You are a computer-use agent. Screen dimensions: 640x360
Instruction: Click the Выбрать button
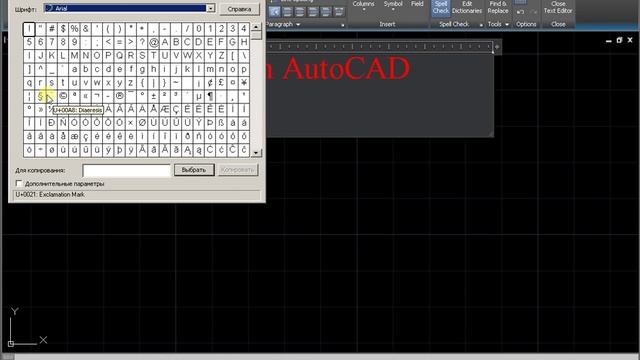click(194, 170)
